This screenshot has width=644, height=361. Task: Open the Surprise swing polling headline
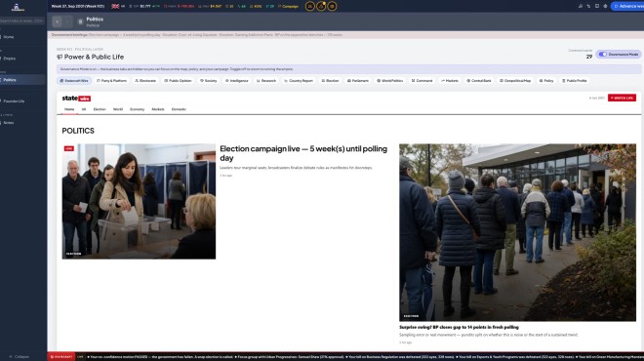pos(459,327)
